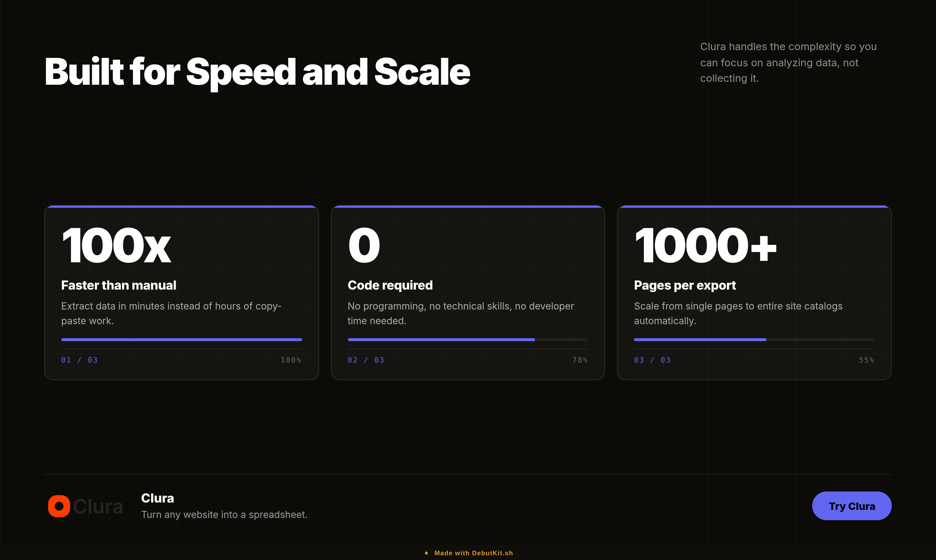Click the Turn any website into a spreadsheet tagline
The image size is (936, 560).
pyautogui.click(x=225, y=515)
